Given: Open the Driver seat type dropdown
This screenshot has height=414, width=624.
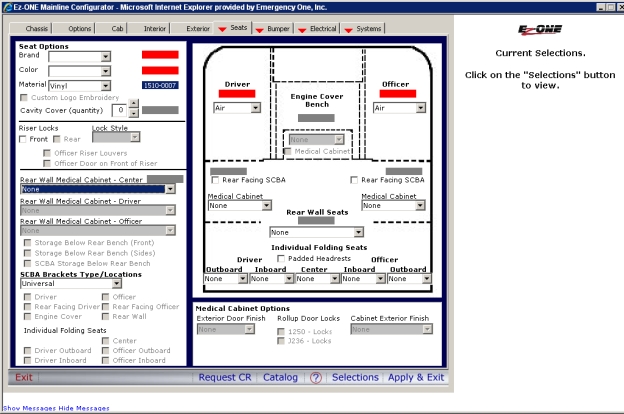Looking at the screenshot, I should tap(237, 108).
